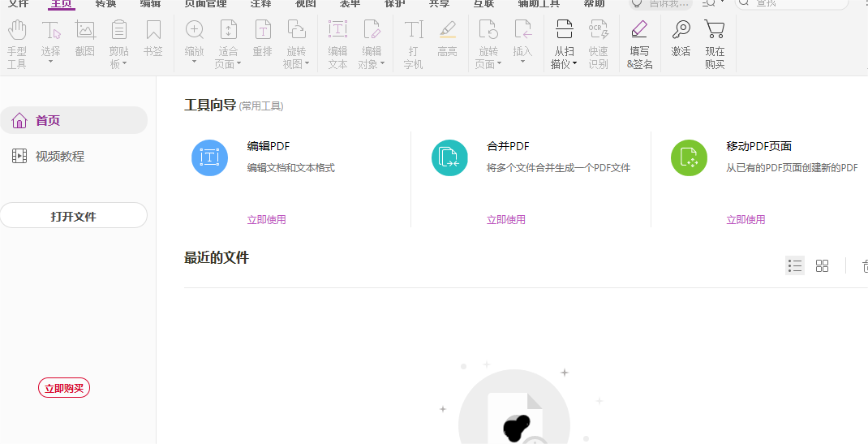
Task: Expand the 选择 tool dropdown arrow
Action: point(51,63)
